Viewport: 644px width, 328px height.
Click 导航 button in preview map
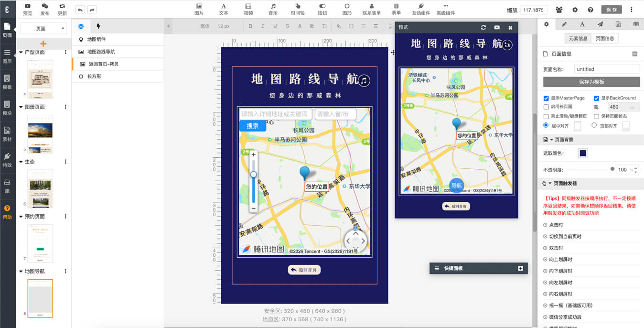coord(457,186)
